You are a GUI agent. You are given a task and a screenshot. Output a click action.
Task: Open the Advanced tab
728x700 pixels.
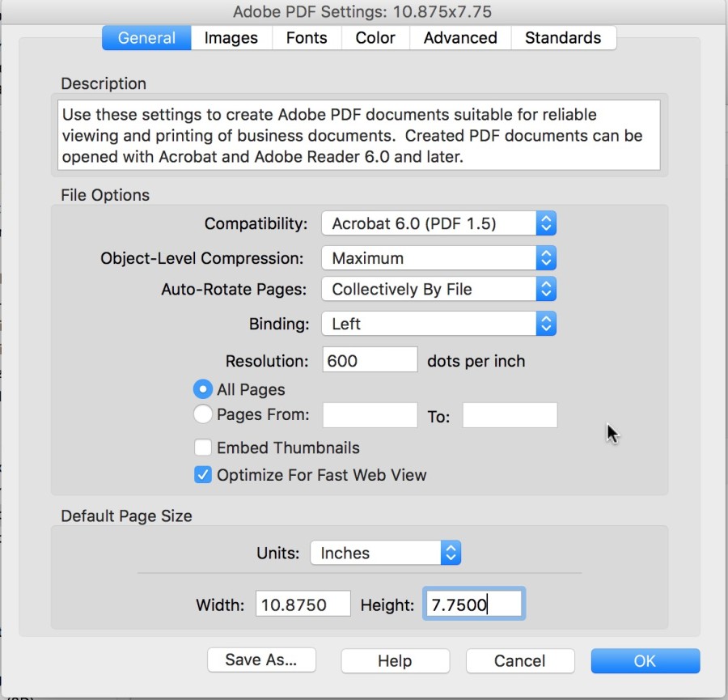click(x=460, y=37)
